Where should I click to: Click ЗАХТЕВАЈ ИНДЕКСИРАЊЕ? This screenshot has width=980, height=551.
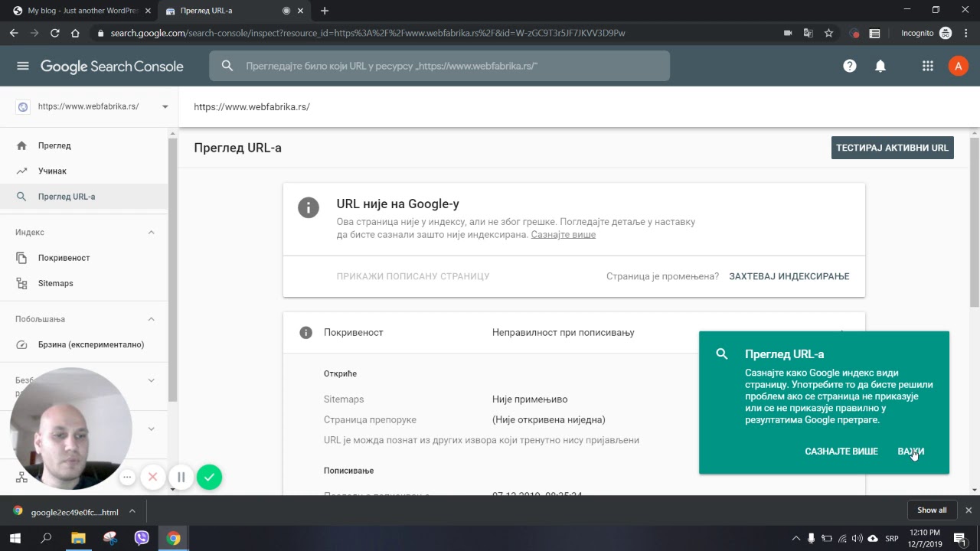pos(789,276)
